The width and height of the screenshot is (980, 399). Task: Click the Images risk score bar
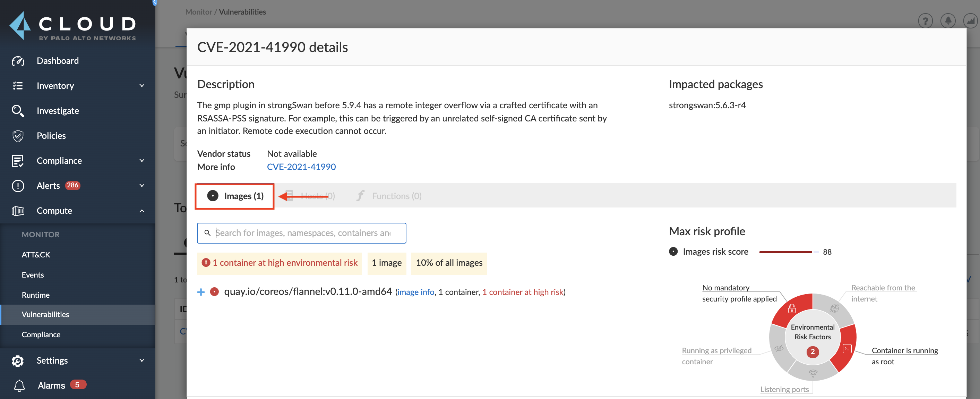tap(789, 252)
